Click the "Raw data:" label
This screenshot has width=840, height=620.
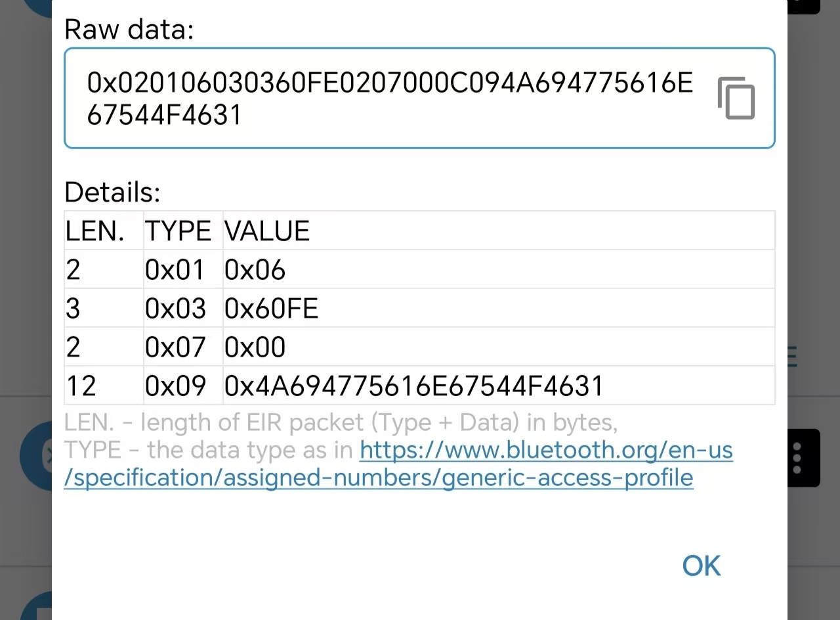coord(129,30)
